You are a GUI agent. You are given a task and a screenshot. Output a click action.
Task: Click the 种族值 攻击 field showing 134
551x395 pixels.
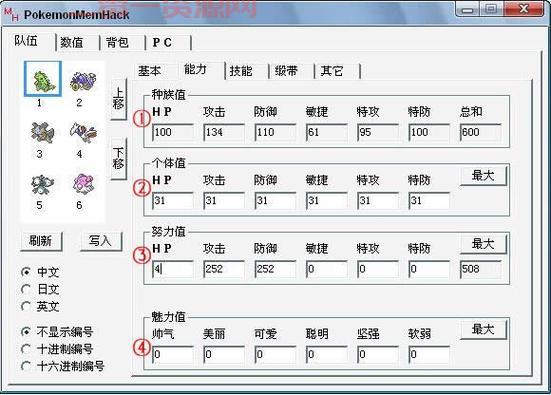click(224, 132)
